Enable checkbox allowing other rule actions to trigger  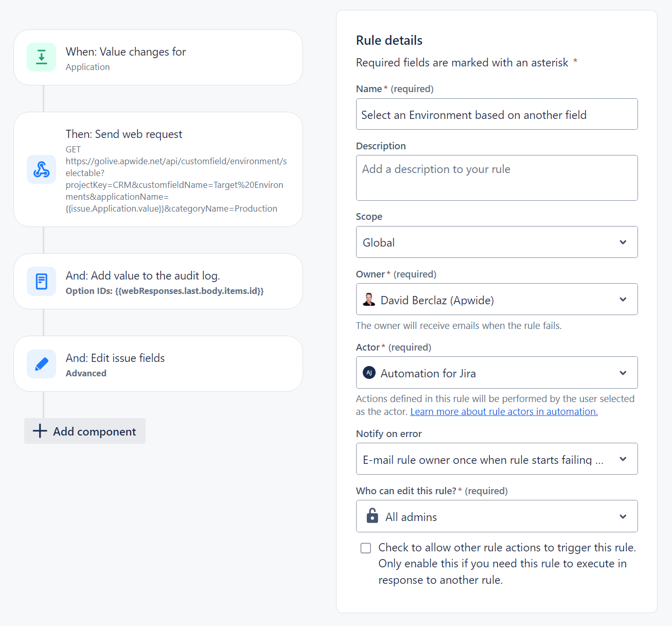366,548
